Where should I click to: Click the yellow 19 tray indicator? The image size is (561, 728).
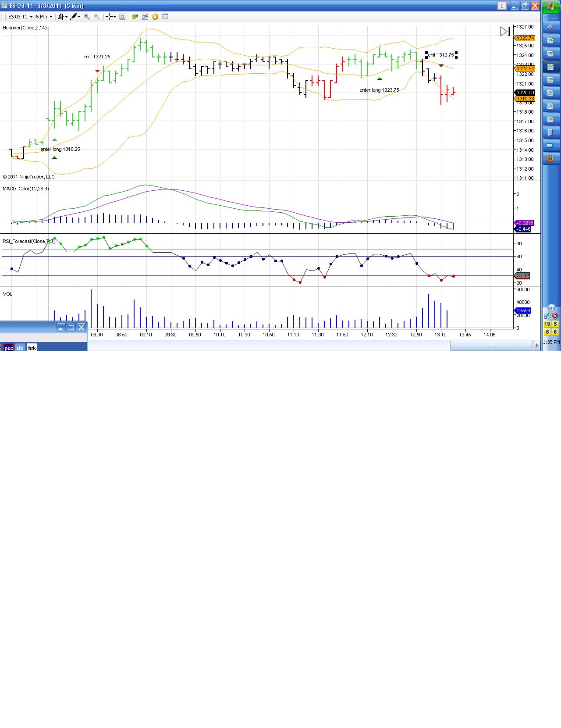[x=547, y=324]
